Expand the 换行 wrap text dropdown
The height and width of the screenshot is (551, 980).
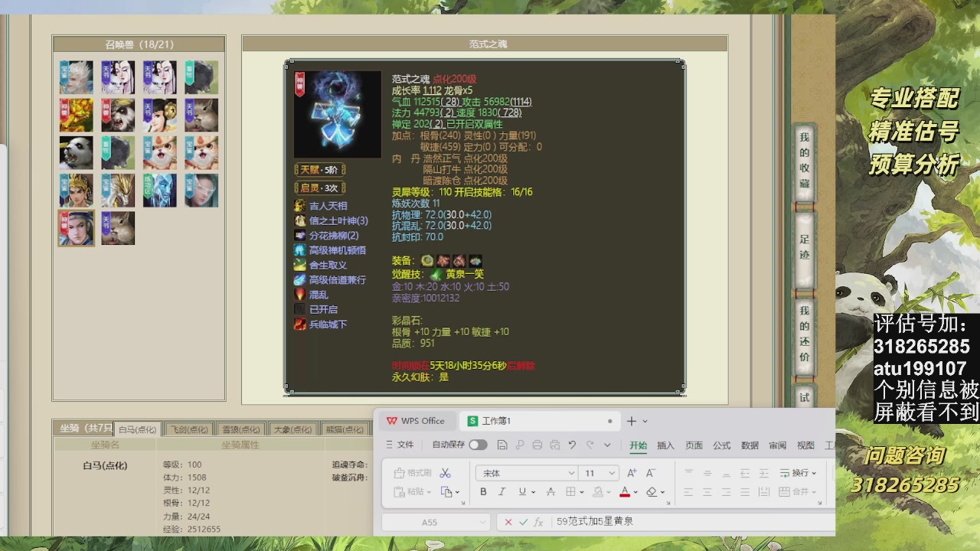(x=815, y=473)
